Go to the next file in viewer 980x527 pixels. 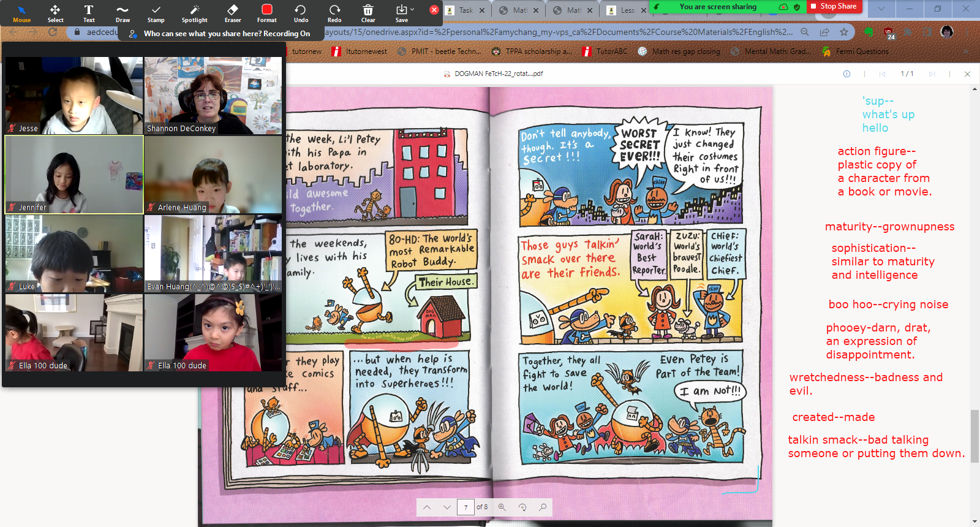pos(932,74)
